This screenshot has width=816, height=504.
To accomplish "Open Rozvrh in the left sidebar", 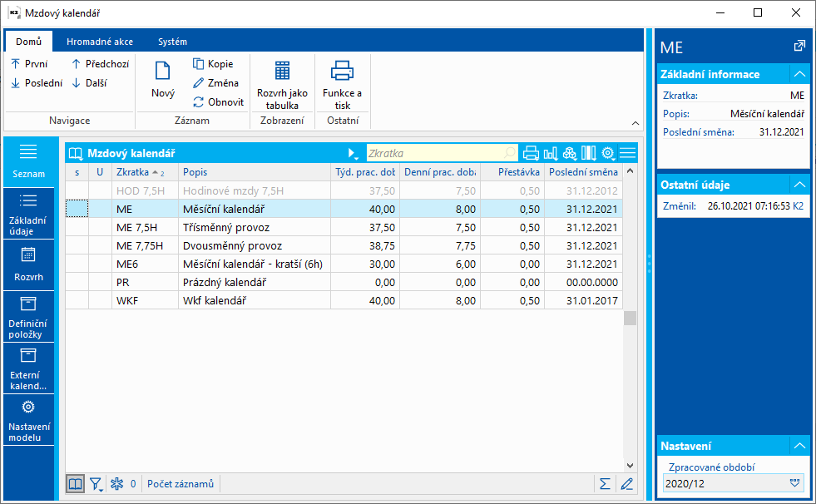I will click(x=28, y=264).
